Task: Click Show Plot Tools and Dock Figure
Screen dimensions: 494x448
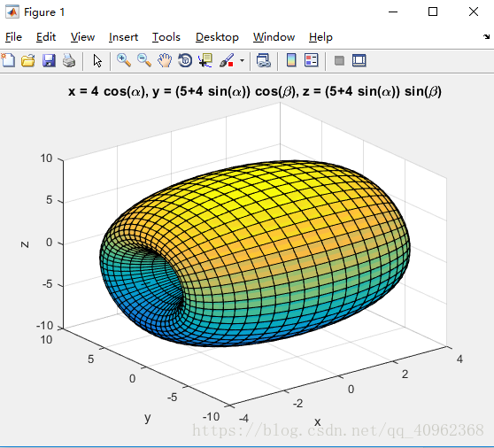Action: (359, 60)
